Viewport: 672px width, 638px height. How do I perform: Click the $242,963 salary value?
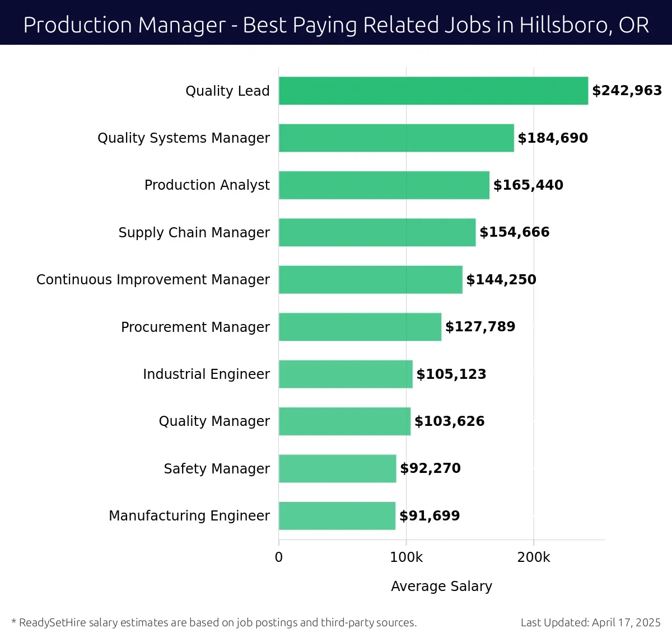627,91
